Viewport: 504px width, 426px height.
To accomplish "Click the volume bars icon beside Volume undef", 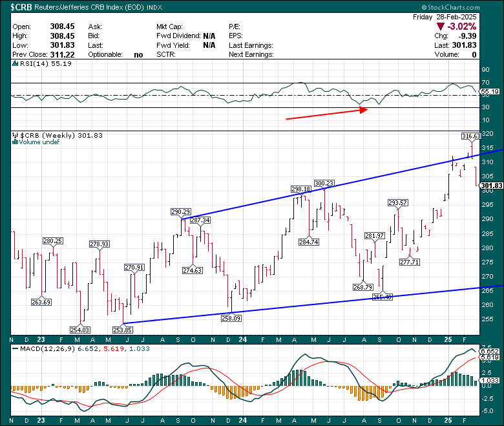I will click(15, 142).
